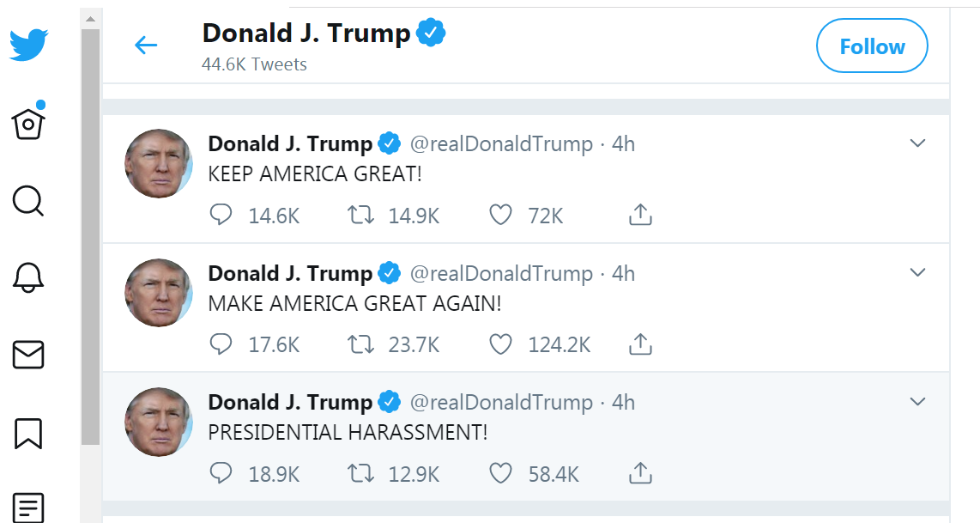Viewport: 980px width, 523px height.
Task: Open the Home timeline icon
Action: click(x=28, y=124)
